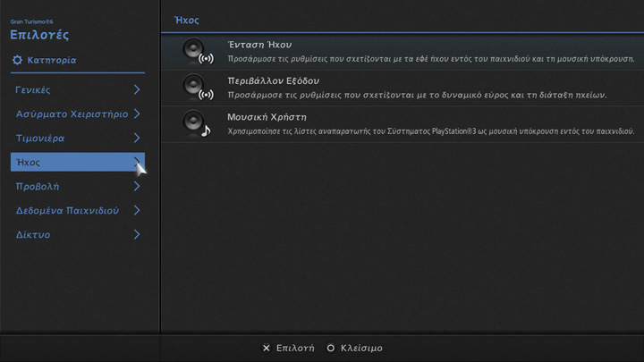The image size is (644, 362).
Task: Click the speaker icon beside Περιβάλλον Εξόδου
Action: (x=197, y=88)
